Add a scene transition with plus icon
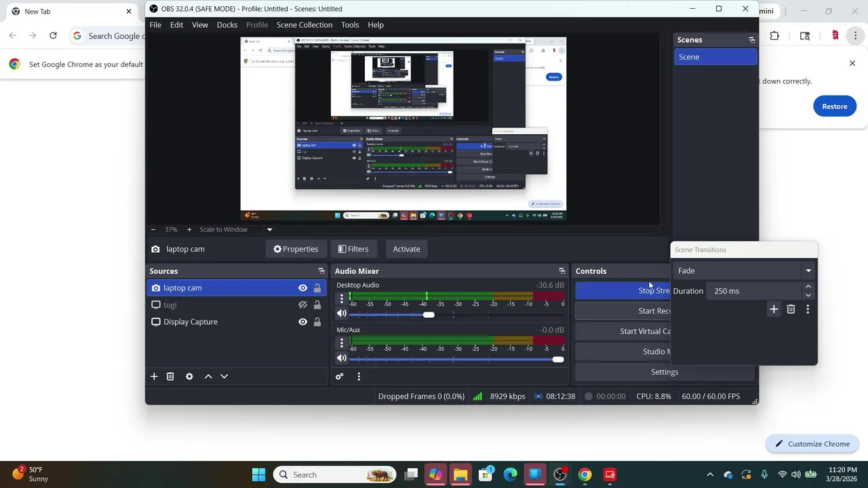 [x=774, y=309]
